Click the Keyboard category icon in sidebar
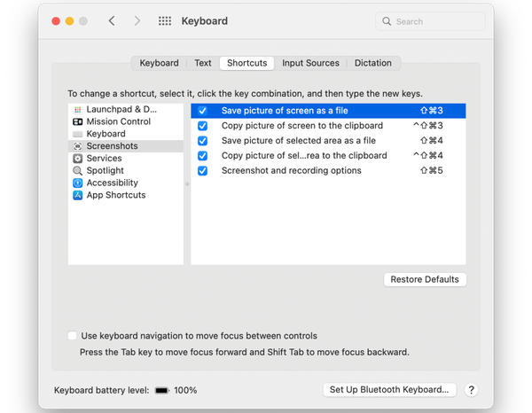Screen dimensions: 532x413 (x=78, y=134)
